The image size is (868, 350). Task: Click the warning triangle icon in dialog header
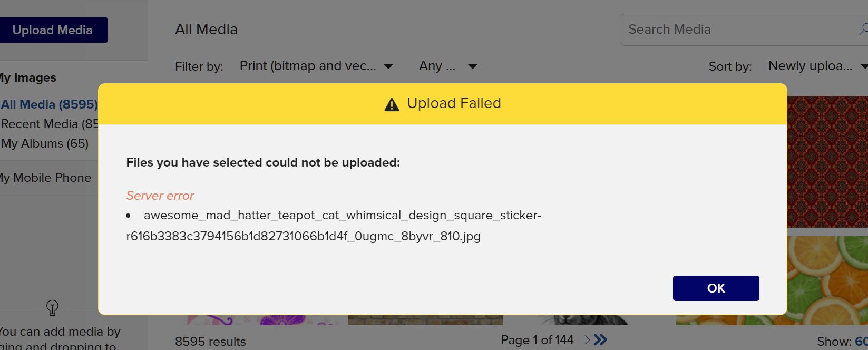coord(392,104)
